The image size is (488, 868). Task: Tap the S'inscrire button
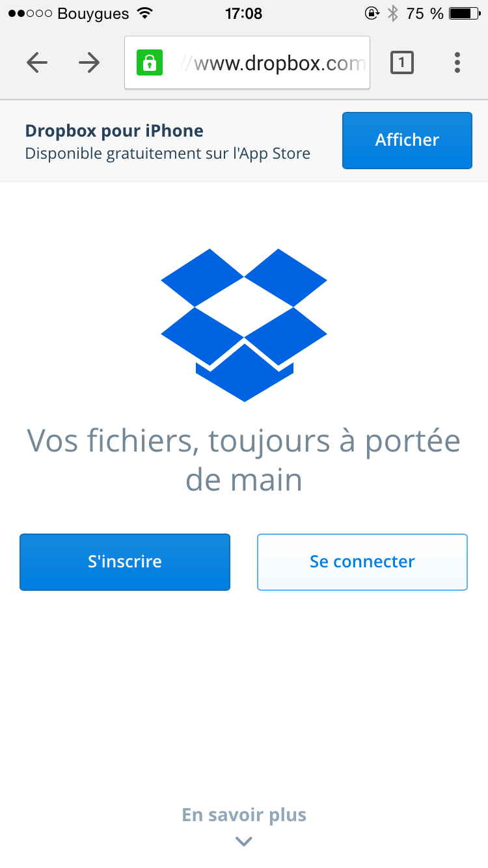tap(125, 562)
